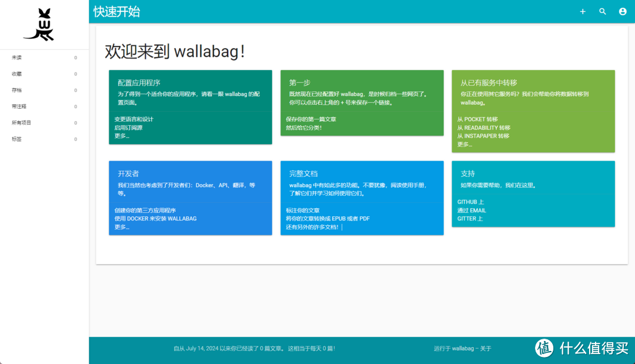Image resolution: width=635 pixels, height=364 pixels.
Task: Click the 变更语言和设计 link
Action: [134, 119]
